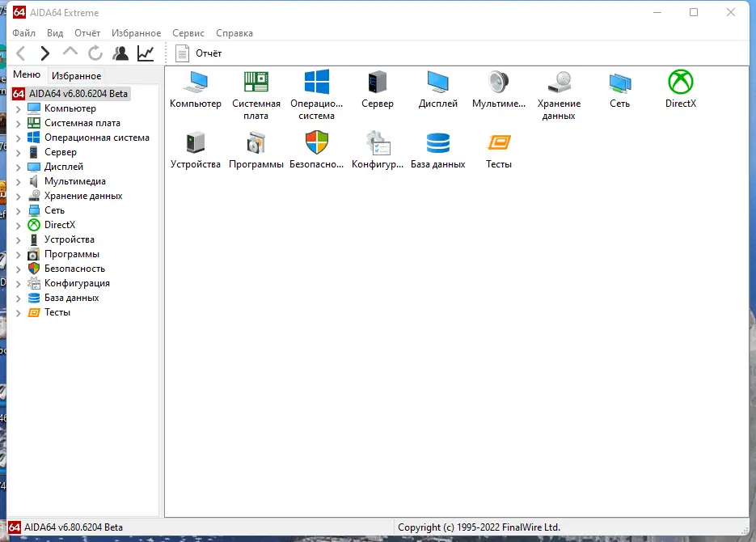Click the Forward arrow in the toolbar
756x542 pixels.
(45, 53)
